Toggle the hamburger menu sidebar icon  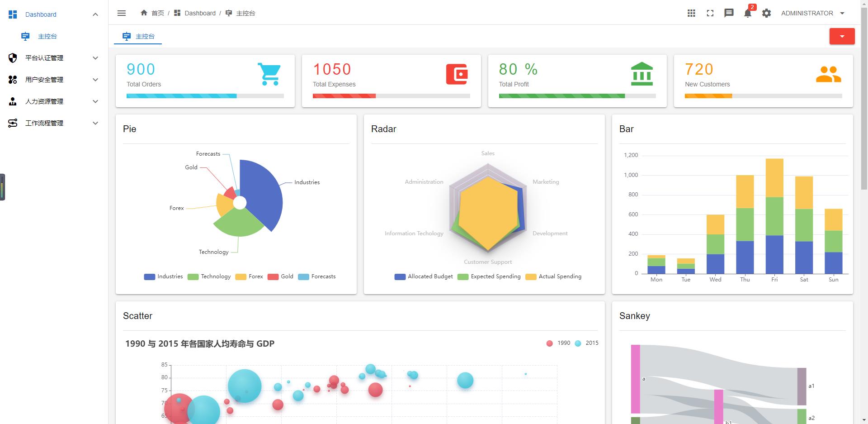click(121, 13)
